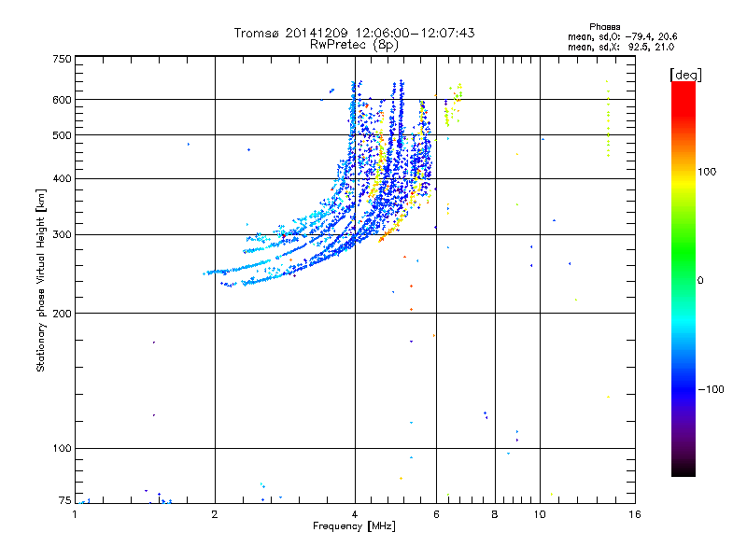Click the colorbar tick label '100'
Image resolution: width=747 pixels, height=560 pixels.
707,172
